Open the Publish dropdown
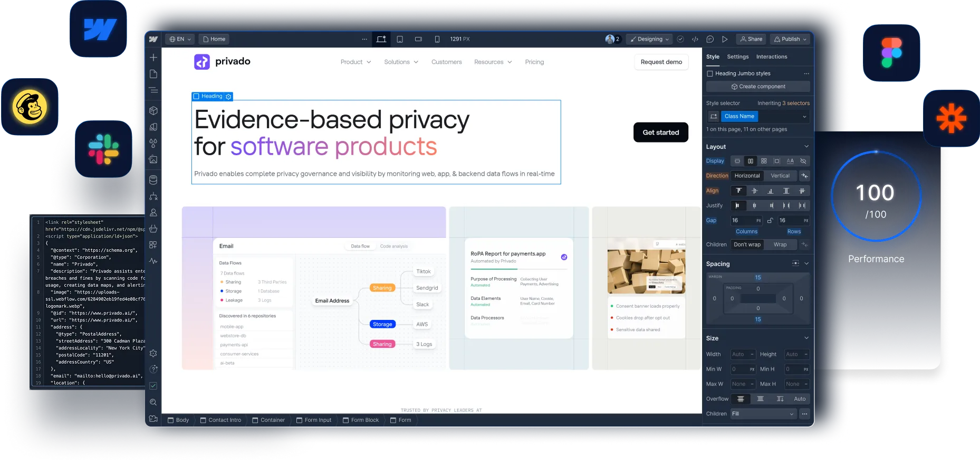Image resolution: width=980 pixels, height=464 pixels. pyautogui.click(x=790, y=39)
